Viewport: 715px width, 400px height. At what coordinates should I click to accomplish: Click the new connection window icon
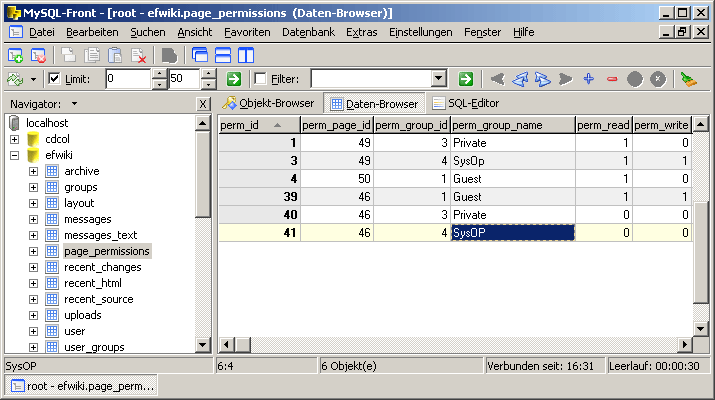(15, 55)
